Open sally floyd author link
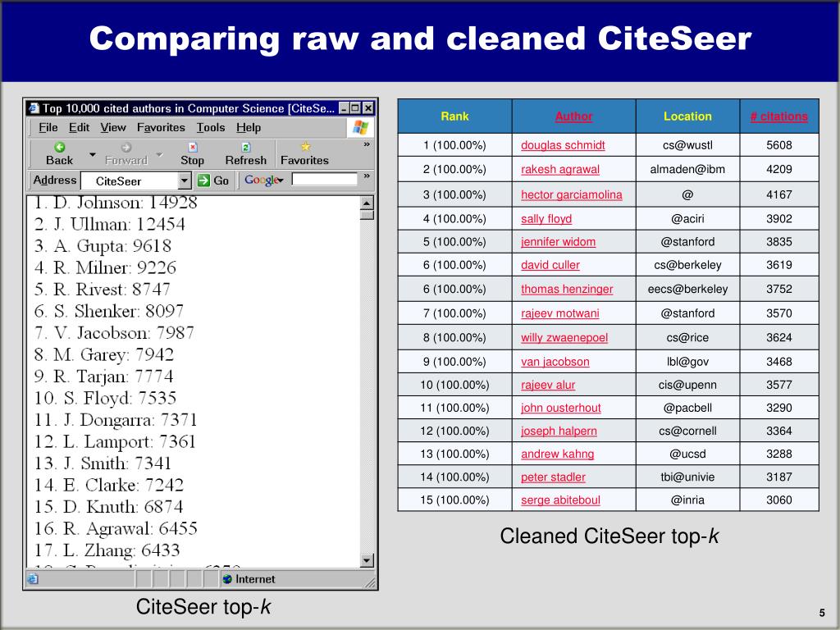 pyautogui.click(x=546, y=218)
